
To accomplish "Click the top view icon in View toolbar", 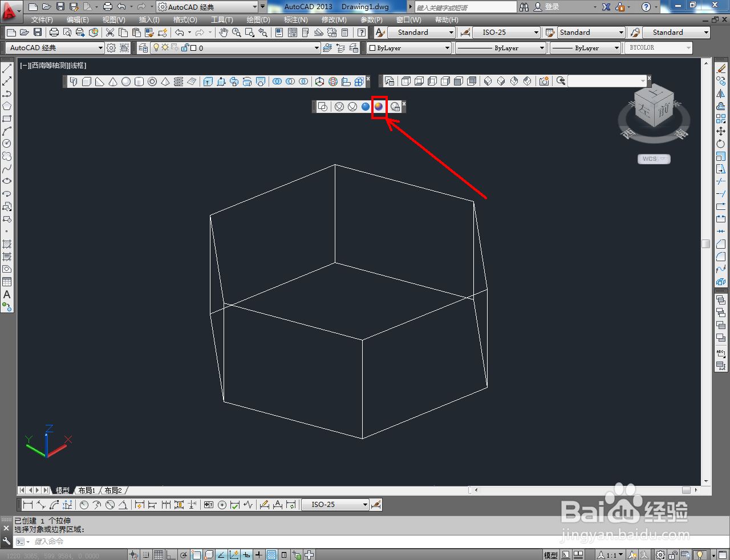I will (x=406, y=82).
